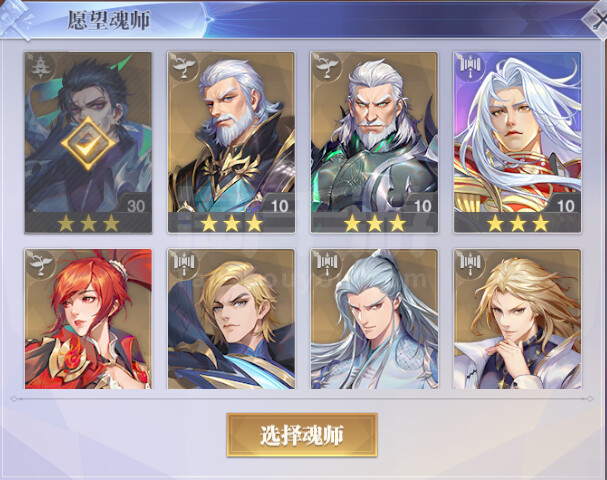The width and height of the screenshot is (607, 480).
Task: Select the blond short-haired man hero card
Action: pyautogui.click(x=231, y=319)
